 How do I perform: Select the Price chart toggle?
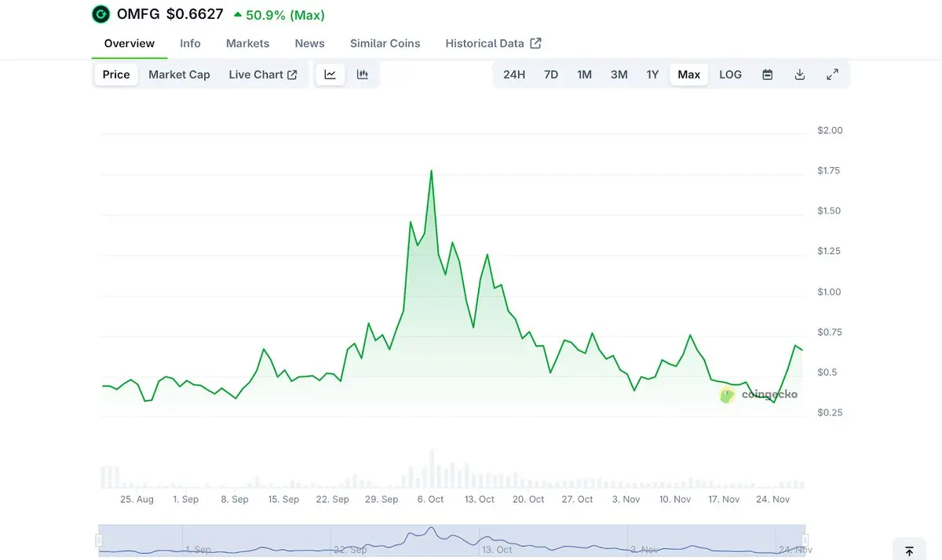tap(116, 75)
